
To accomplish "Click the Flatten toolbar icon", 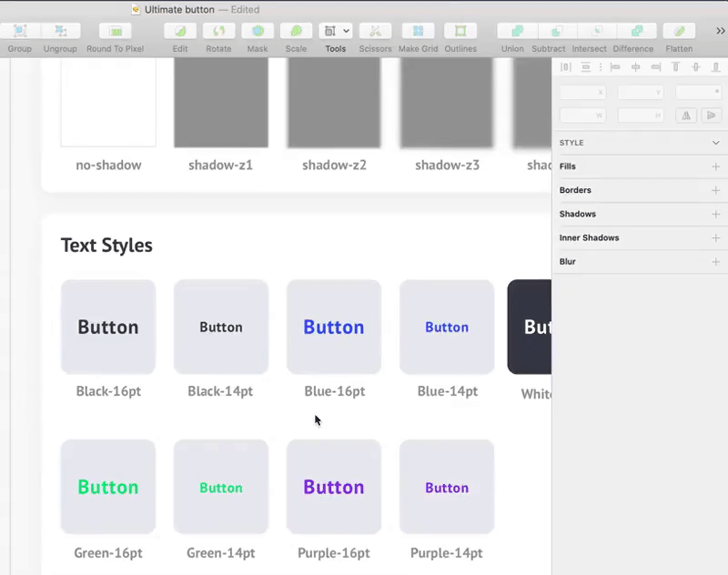I will click(x=679, y=31).
